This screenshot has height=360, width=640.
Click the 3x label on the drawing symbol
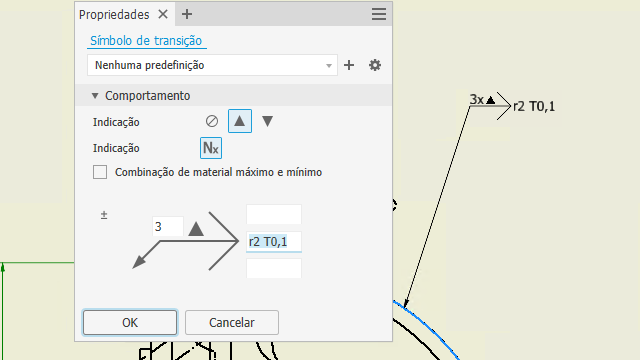(x=477, y=99)
